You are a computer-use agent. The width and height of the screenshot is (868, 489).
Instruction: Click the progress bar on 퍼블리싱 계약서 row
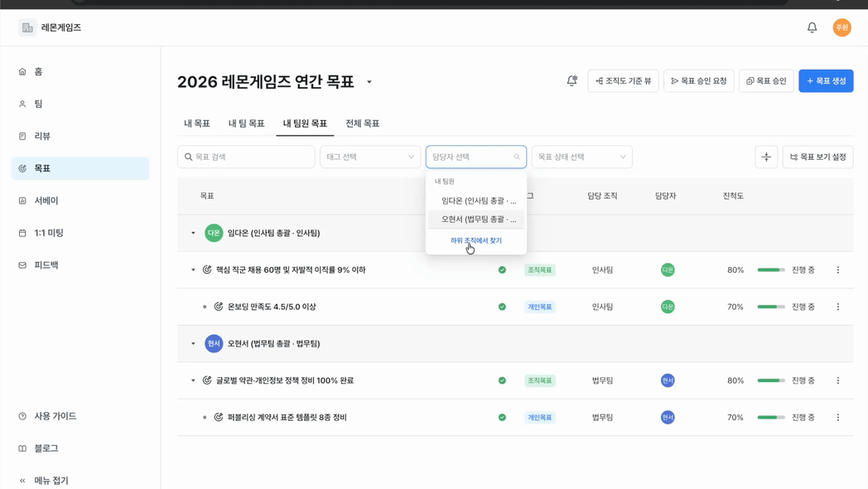pyautogui.click(x=771, y=418)
